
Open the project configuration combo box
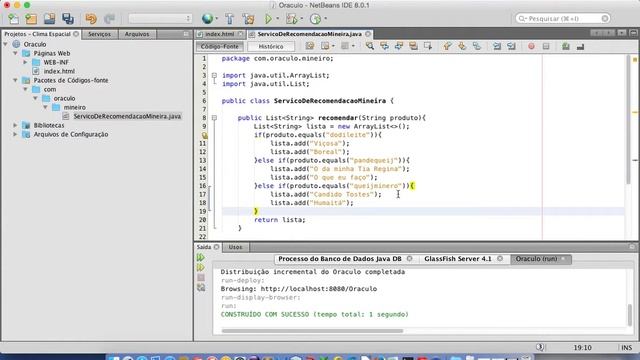click(160, 18)
